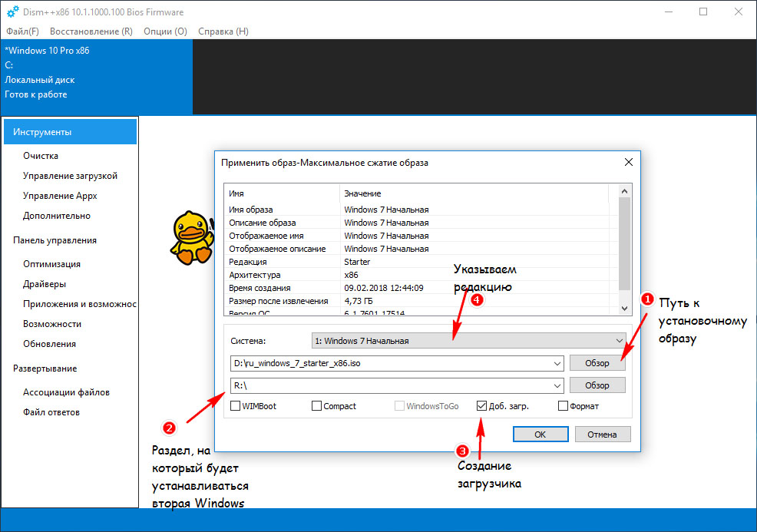Select the Имя образа row

[421, 210]
